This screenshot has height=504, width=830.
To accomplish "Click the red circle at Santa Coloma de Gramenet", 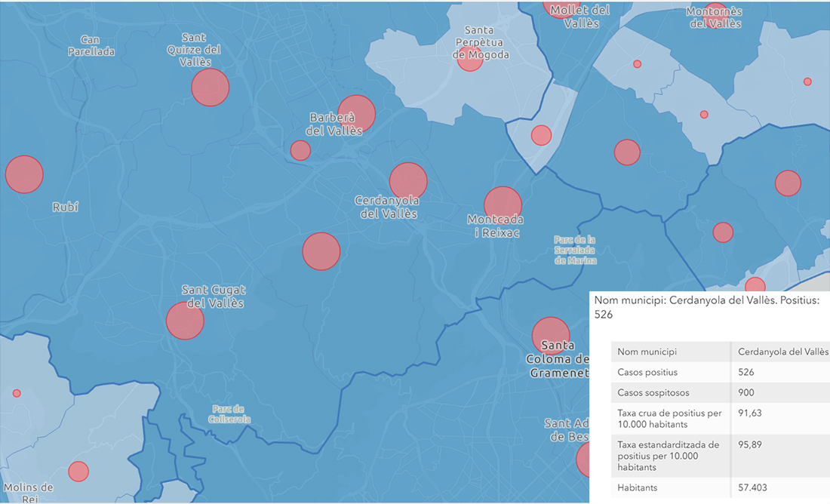I will (x=551, y=337).
